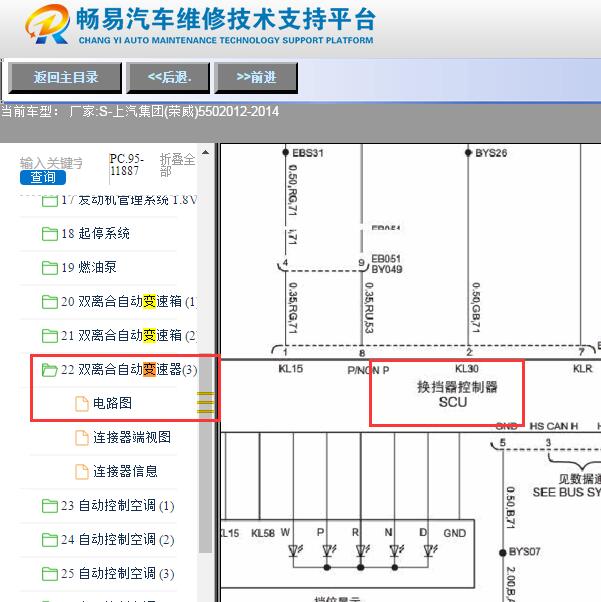The height and width of the screenshot is (602, 601).
Task: Click the document icon beside 连接器端视图
Action: pos(81,438)
